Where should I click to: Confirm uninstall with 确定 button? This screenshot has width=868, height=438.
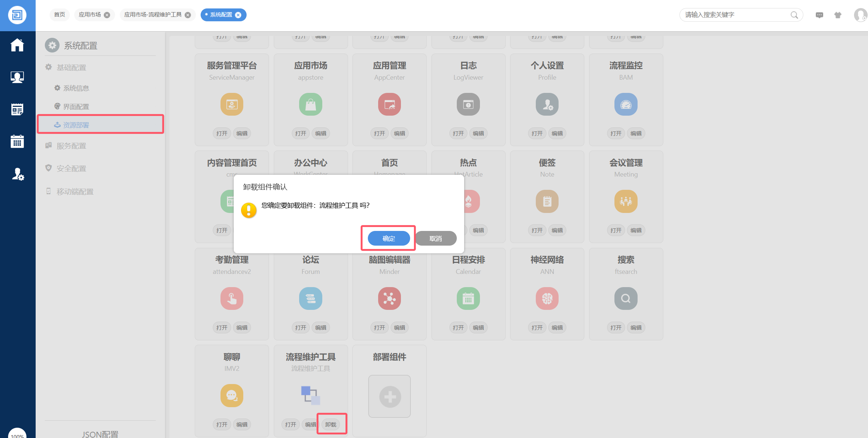(x=388, y=239)
